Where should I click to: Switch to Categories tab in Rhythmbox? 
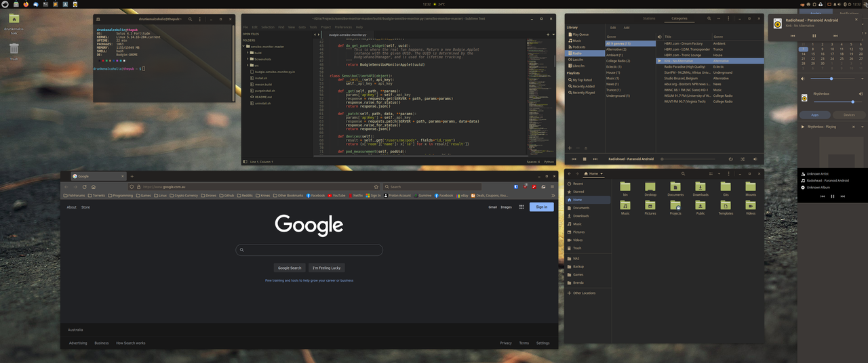click(x=679, y=18)
